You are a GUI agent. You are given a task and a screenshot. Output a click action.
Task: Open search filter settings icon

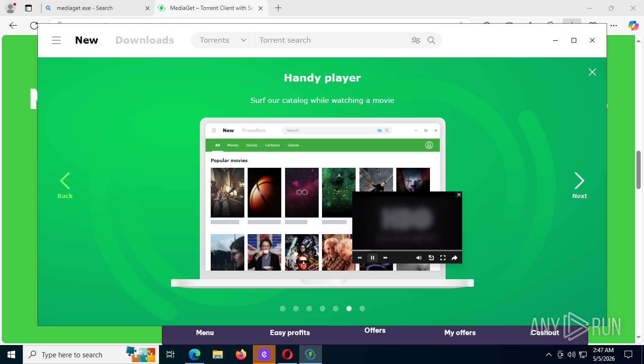[x=416, y=40]
